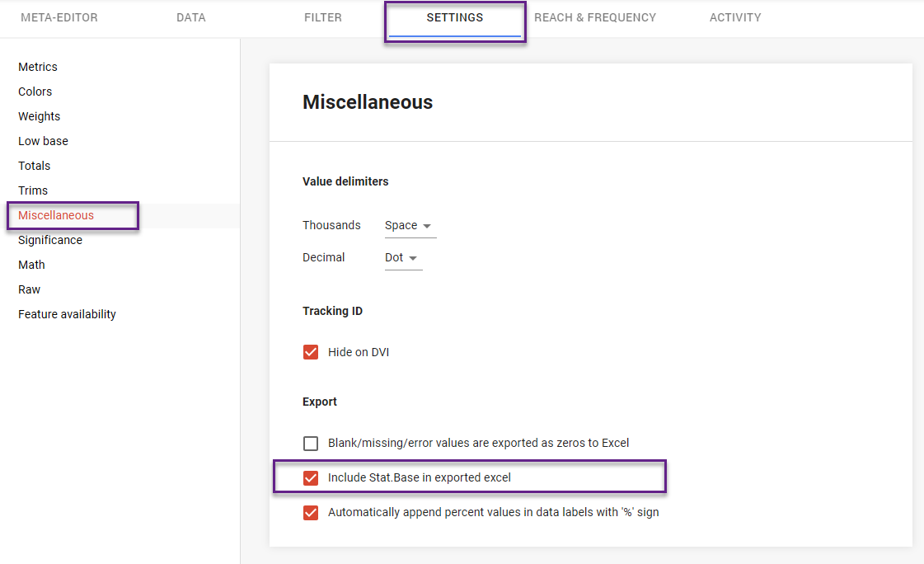Select the Low base section

click(x=43, y=141)
